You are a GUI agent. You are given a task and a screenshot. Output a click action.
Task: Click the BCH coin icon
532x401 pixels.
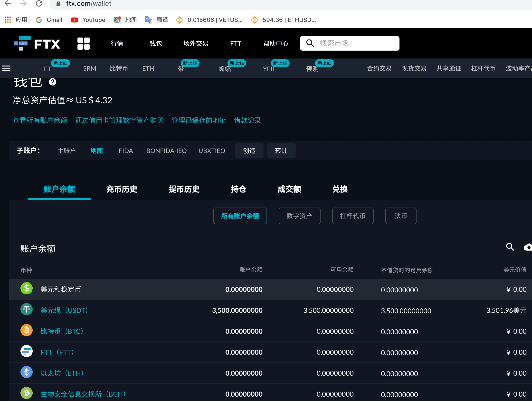tap(27, 393)
